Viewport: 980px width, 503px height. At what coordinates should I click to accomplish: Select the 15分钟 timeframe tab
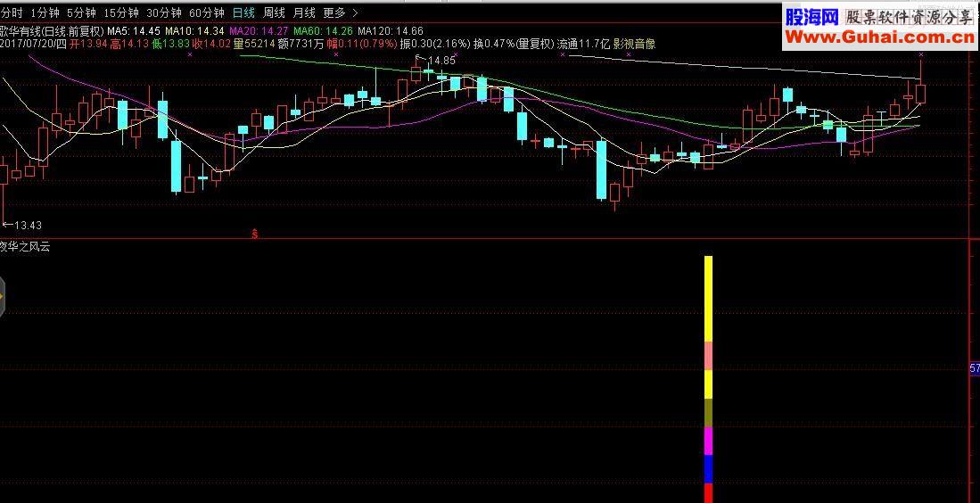(121, 12)
